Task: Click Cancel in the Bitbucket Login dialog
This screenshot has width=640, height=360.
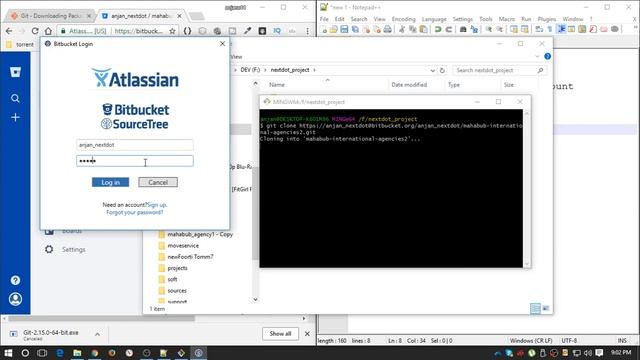Action: coord(158,182)
